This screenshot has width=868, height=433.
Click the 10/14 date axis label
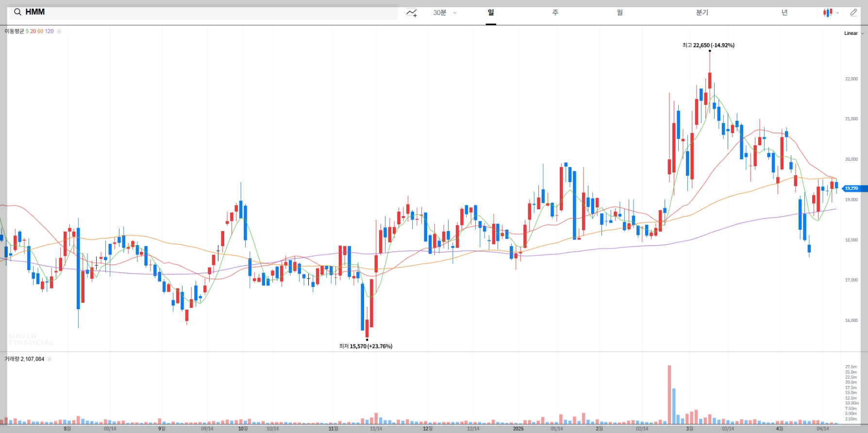[x=272, y=429]
